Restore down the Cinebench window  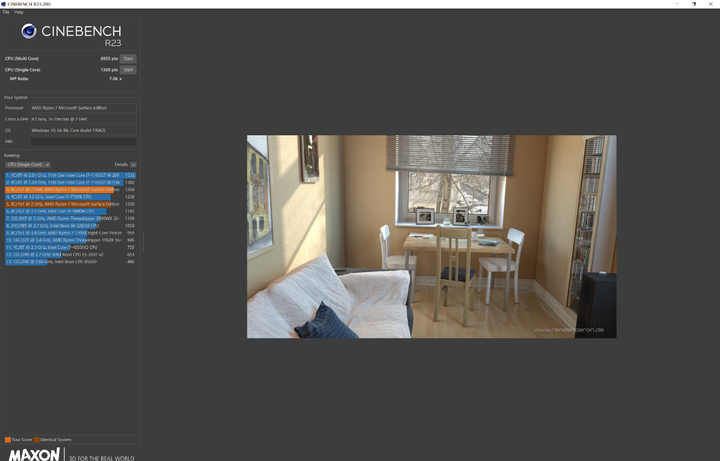pyautogui.click(x=694, y=4)
